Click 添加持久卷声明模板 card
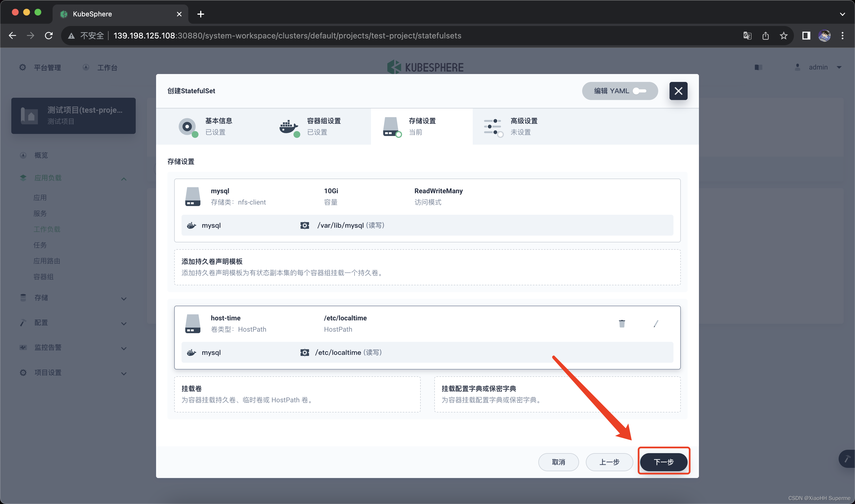Viewport: 855px width, 504px height. [x=427, y=267]
